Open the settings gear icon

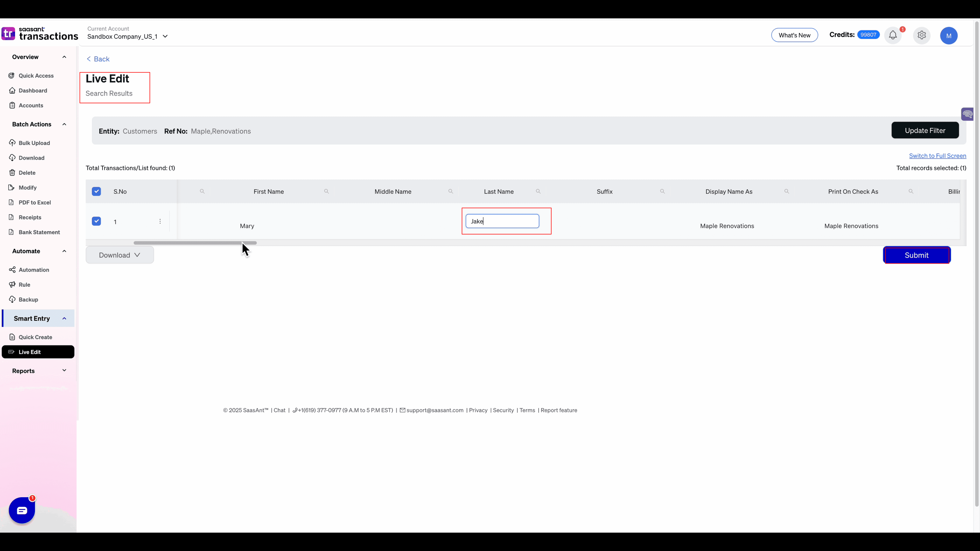[x=921, y=35]
